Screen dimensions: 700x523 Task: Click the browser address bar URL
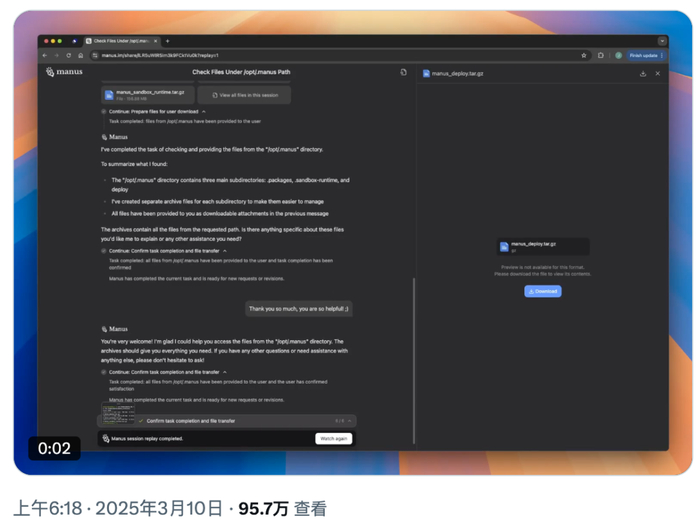pos(160,55)
